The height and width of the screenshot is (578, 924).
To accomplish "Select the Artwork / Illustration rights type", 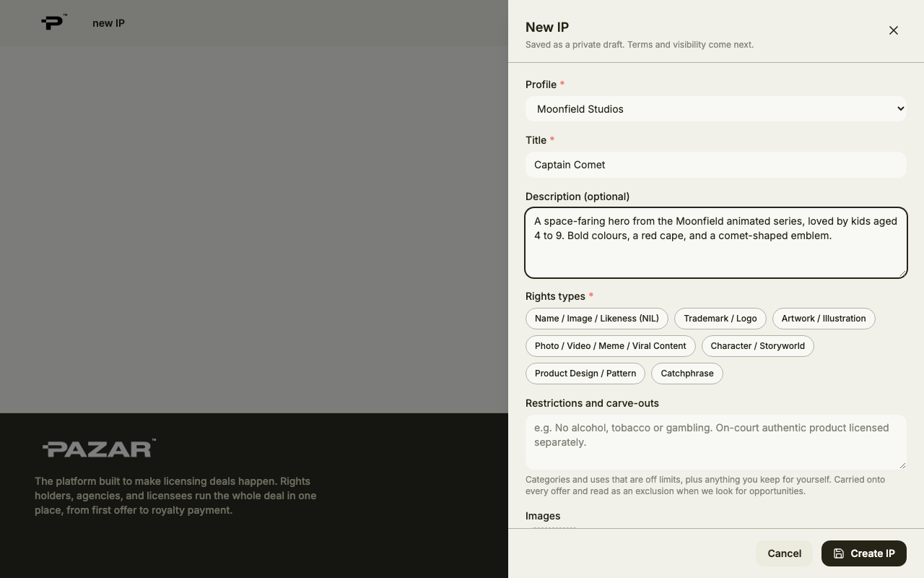I will [824, 319].
